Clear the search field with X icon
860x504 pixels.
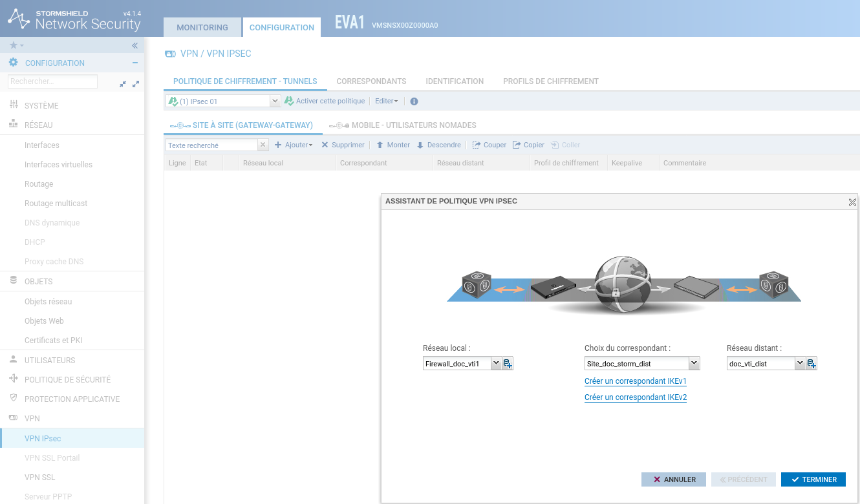263,145
